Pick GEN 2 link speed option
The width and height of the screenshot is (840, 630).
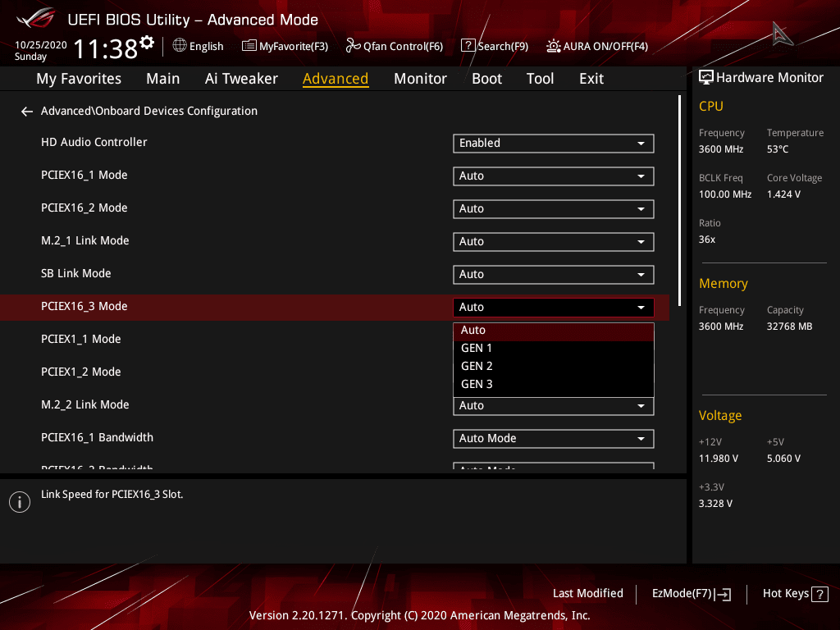(554, 367)
